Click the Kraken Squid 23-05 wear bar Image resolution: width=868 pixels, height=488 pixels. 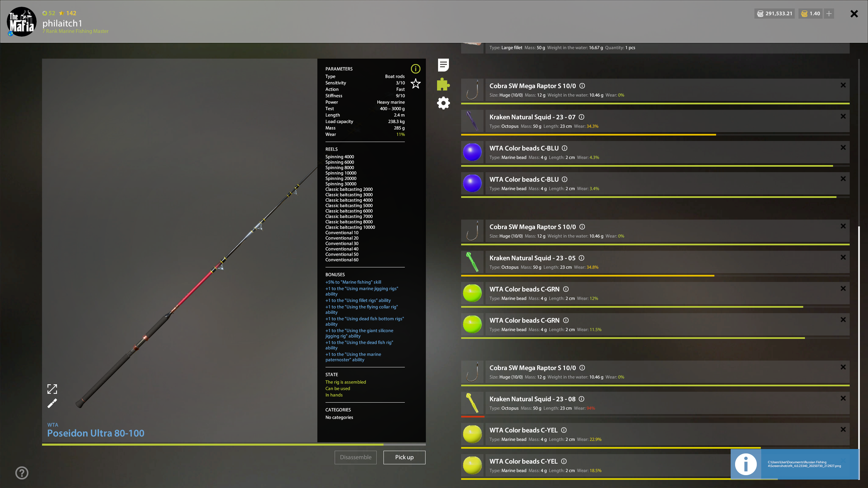click(655, 276)
